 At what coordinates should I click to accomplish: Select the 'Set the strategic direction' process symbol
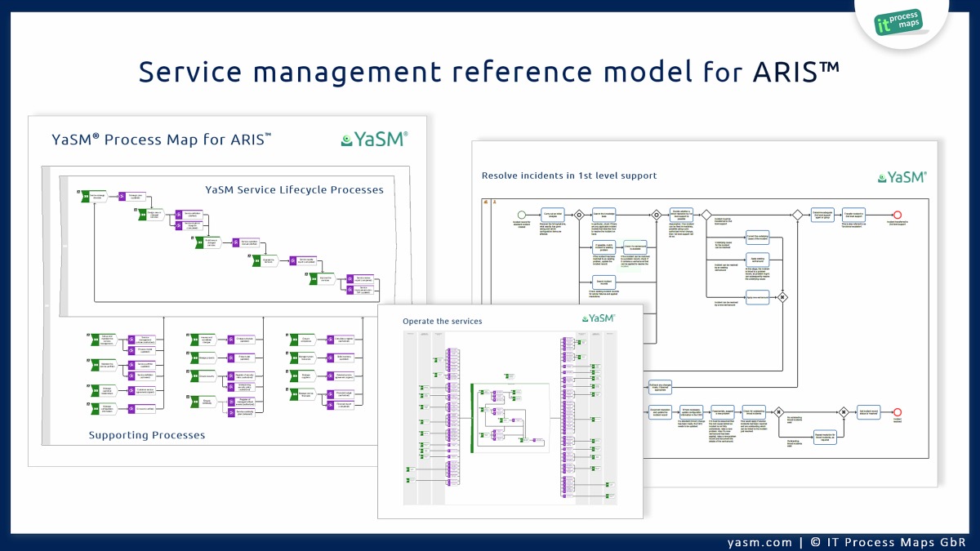[x=94, y=197]
